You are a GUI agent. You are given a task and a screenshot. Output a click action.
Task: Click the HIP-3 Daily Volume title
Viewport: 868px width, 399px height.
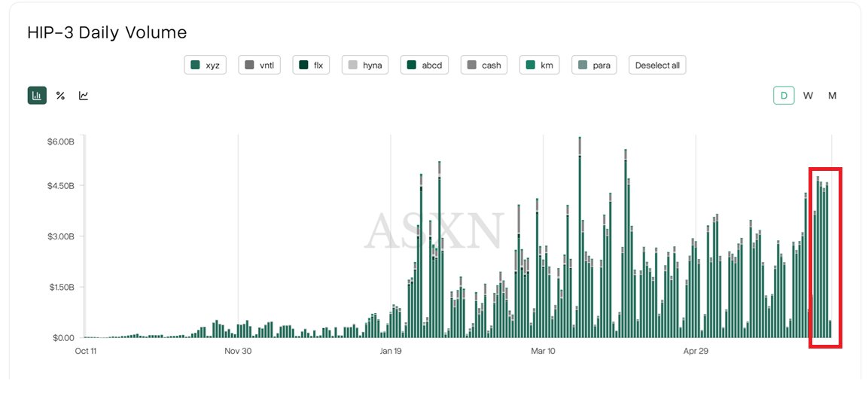(x=107, y=32)
